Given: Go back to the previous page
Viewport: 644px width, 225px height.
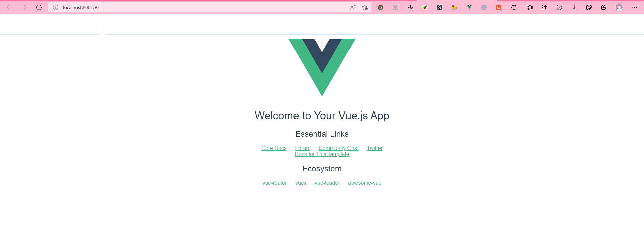Looking at the screenshot, I should (x=9, y=7).
